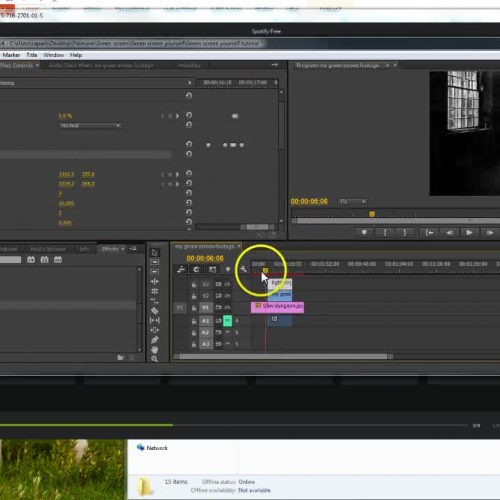Select the Zoom tool
Screen dimensions: 500x500
point(155,359)
